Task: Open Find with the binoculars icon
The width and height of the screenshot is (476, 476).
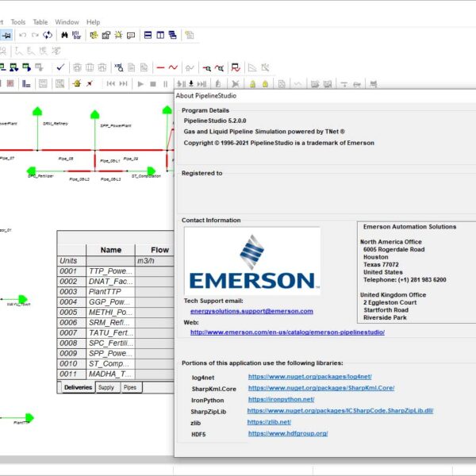Action: tap(64, 35)
